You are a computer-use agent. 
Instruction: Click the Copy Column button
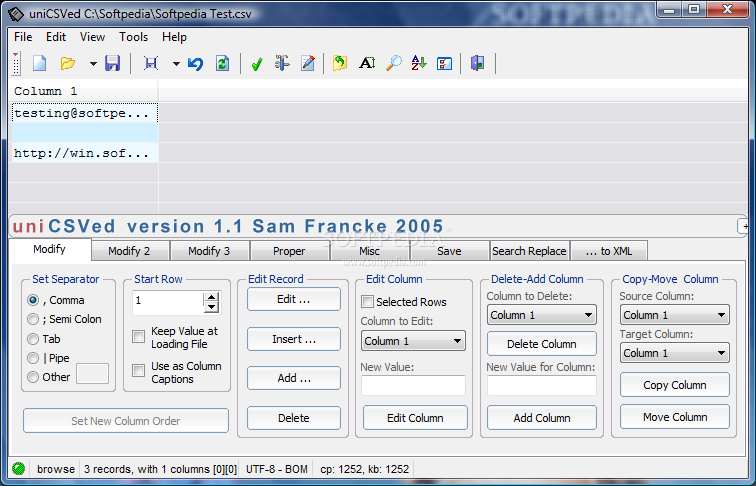tap(675, 385)
